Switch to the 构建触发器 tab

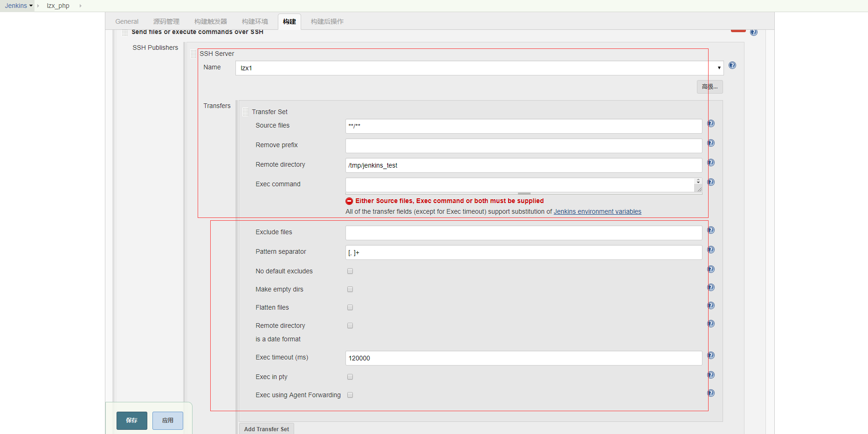pyautogui.click(x=211, y=21)
